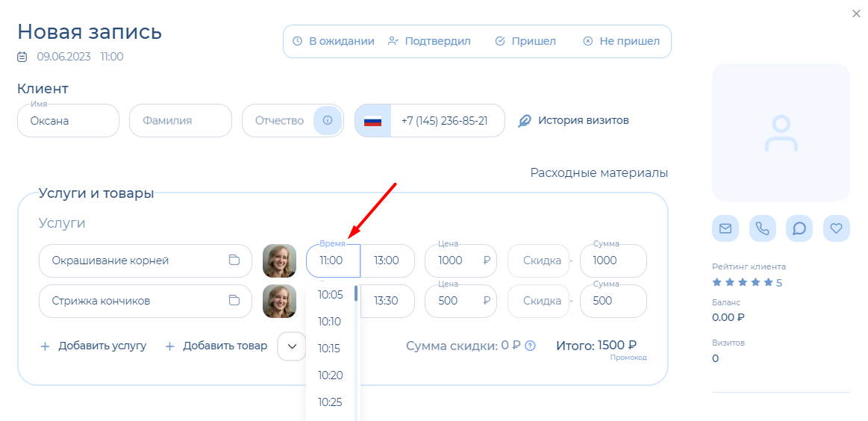
Task: Open folder icon for Стрижка кончиков
Action: tap(234, 301)
